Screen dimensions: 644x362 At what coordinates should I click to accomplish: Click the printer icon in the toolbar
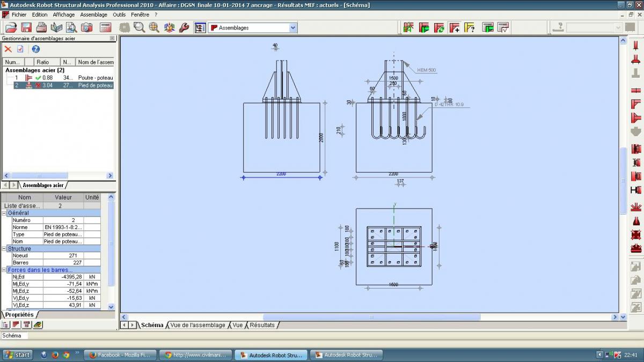pos(41,27)
